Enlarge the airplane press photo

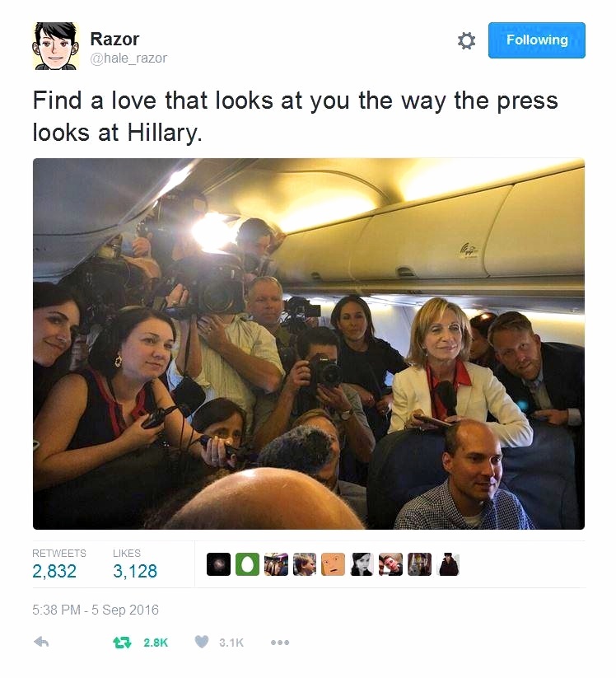[309, 344]
